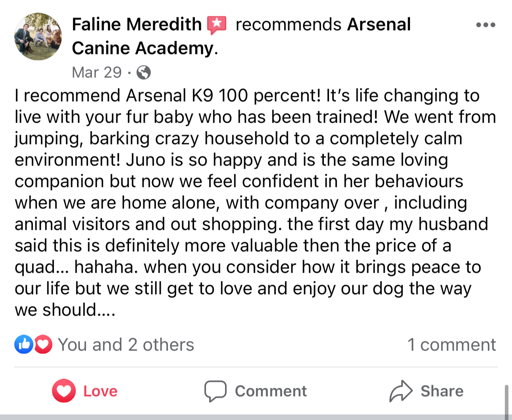512x420 pixels.
Task: Toggle the Love heart icon on the post
Action: click(64, 391)
